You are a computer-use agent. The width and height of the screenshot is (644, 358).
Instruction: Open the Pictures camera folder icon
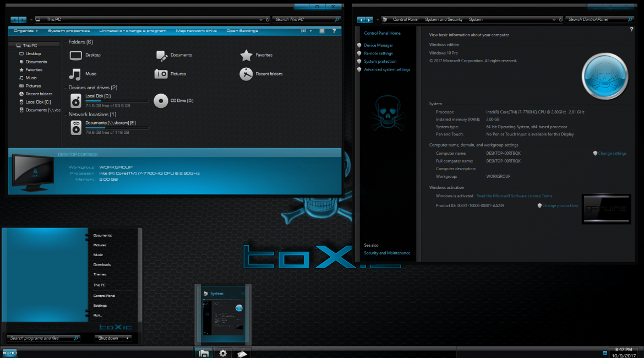[161, 74]
